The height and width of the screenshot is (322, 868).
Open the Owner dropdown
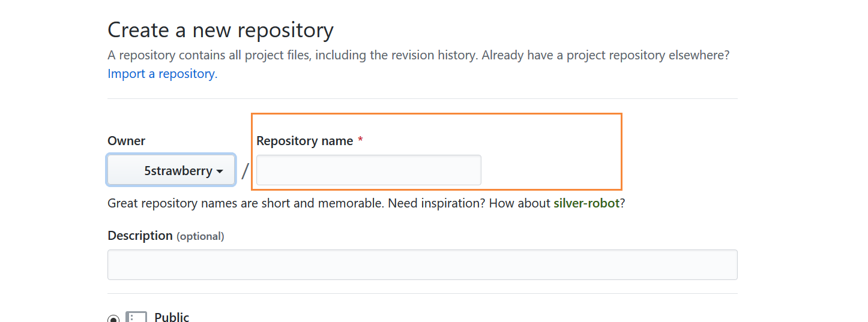(x=171, y=170)
